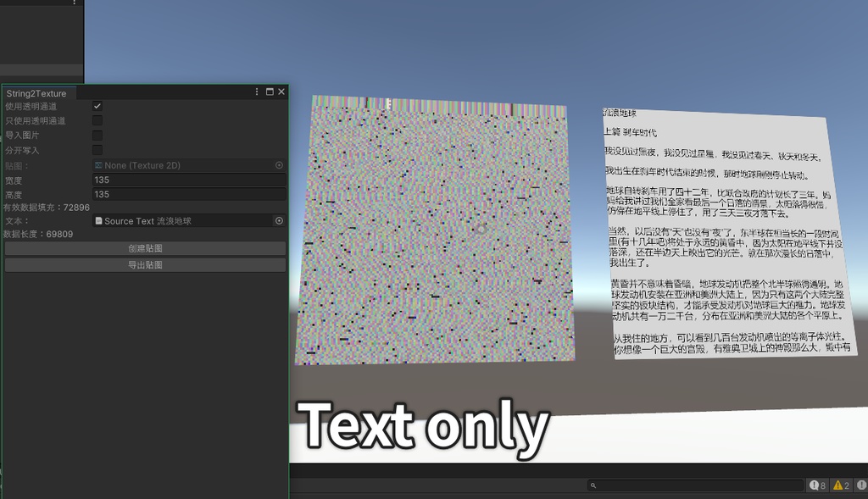Click the document icon on the Source Text 流浪地球 field
The image size is (868, 499).
99,221
